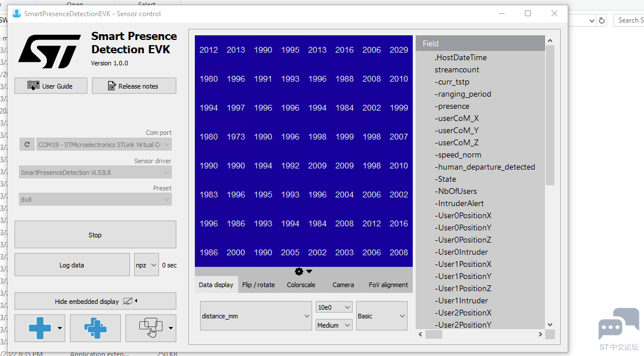Screen dimensions: 644x356
Task: Select the -presence field in list
Action: pos(452,106)
